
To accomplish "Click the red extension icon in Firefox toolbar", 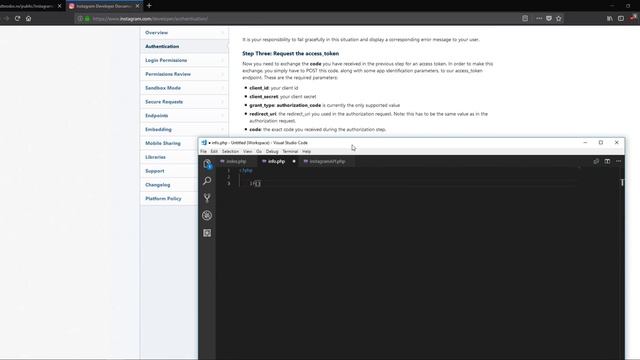I will (x=633, y=18).
